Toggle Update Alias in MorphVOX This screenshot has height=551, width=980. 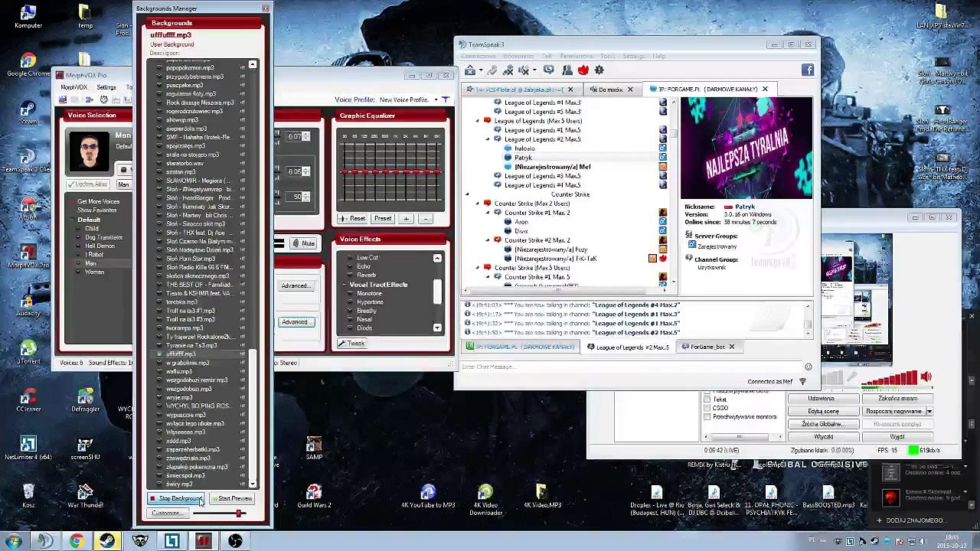click(87, 184)
